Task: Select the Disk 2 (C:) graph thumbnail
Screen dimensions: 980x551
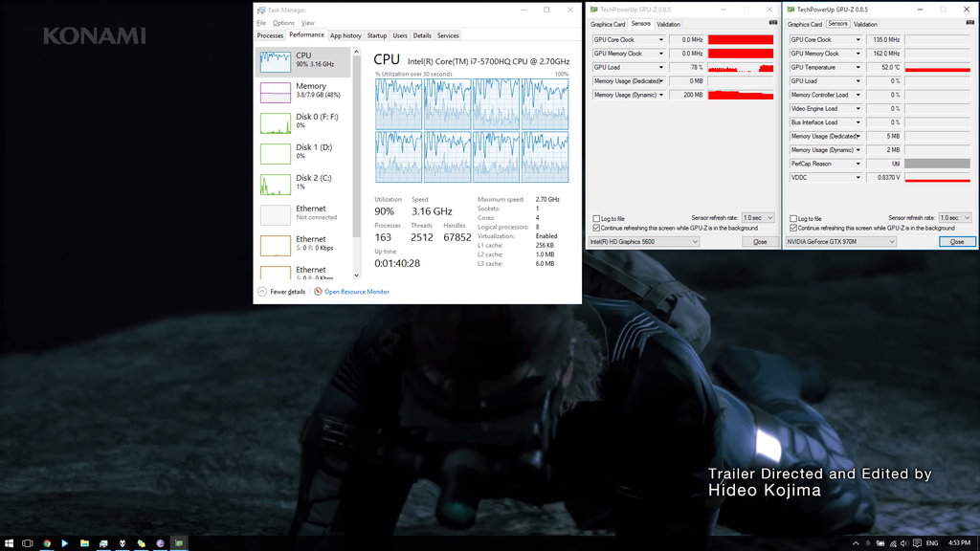Action: [275, 184]
